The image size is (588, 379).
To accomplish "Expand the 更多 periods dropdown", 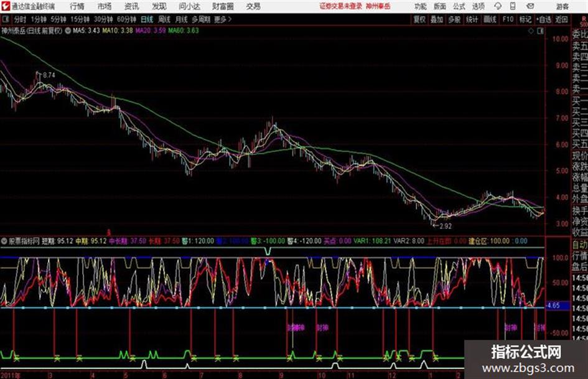I will coord(222,19).
